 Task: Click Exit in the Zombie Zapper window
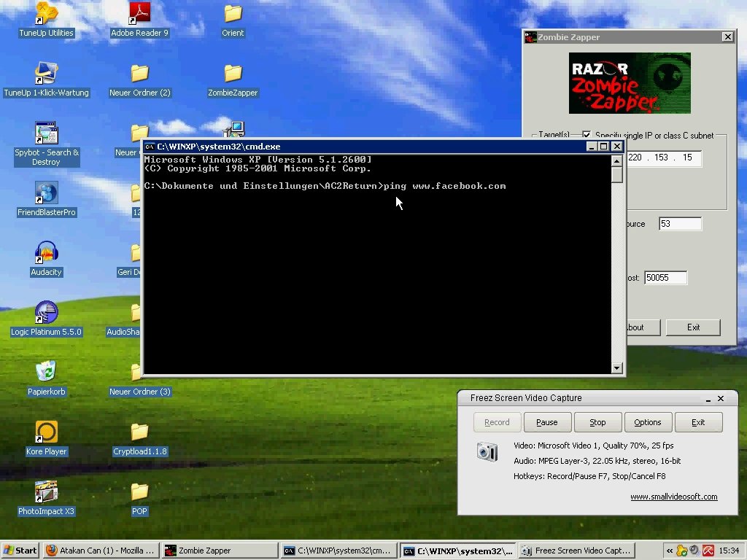693,327
